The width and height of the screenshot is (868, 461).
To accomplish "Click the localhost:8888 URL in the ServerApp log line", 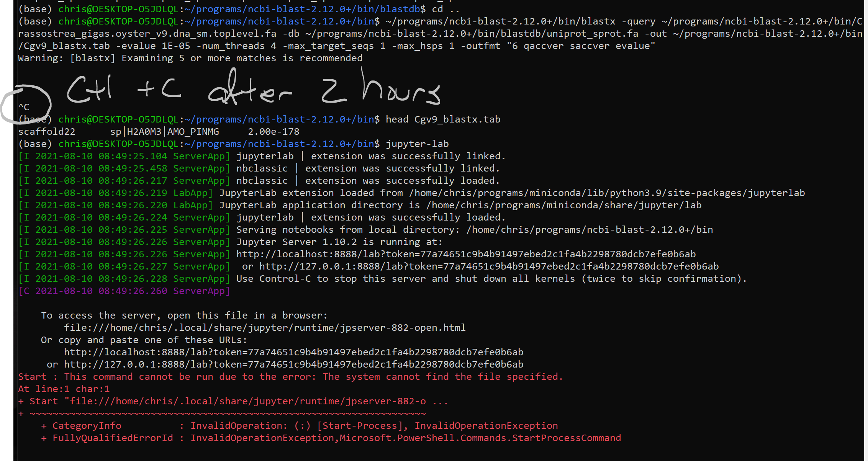I will [466, 254].
